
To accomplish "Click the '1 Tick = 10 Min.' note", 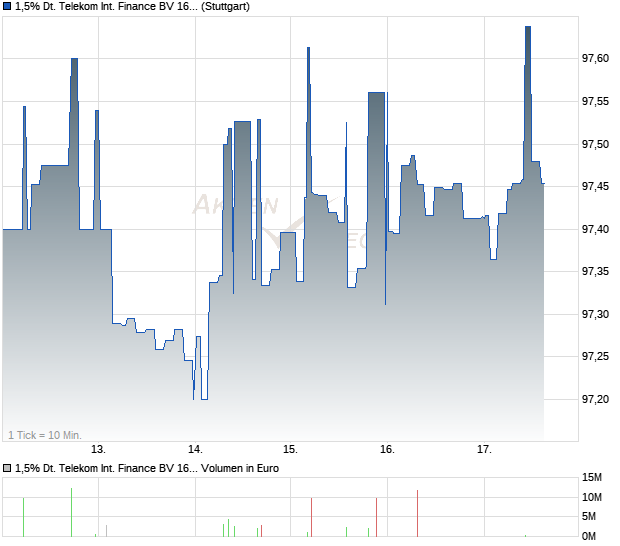I will (x=45, y=435).
